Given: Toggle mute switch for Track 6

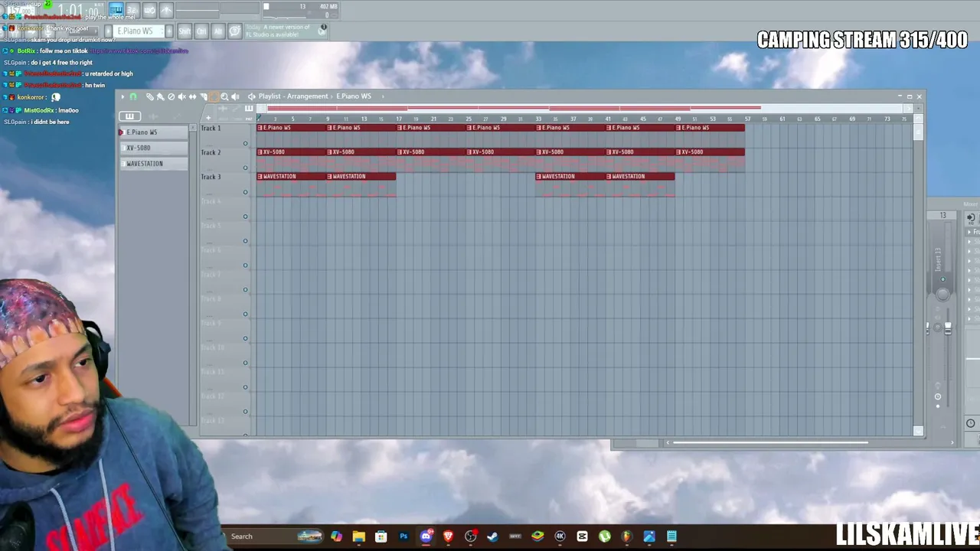Looking at the screenshot, I should tap(246, 266).
